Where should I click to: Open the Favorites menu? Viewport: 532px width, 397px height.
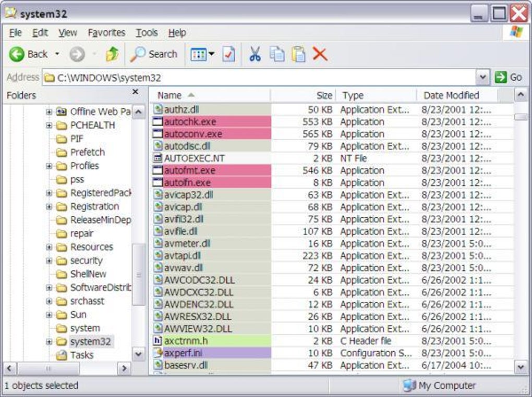(106, 32)
